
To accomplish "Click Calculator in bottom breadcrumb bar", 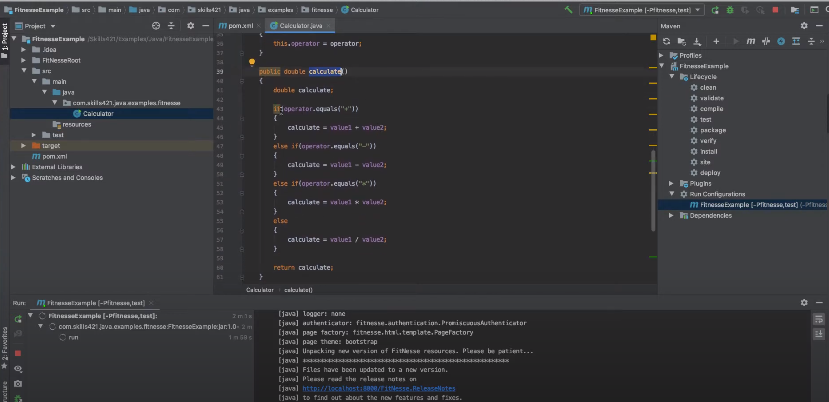I will tap(260, 290).
